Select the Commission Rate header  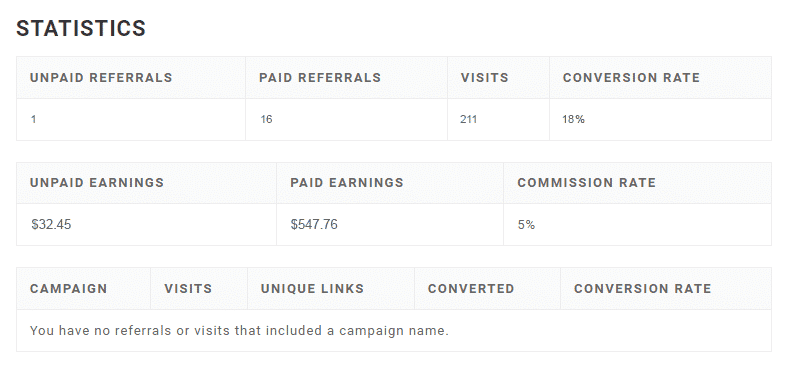[586, 183]
